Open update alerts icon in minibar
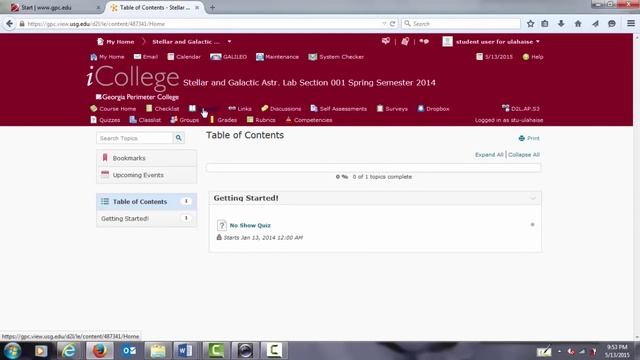The width and height of the screenshot is (640, 360). 405,41
